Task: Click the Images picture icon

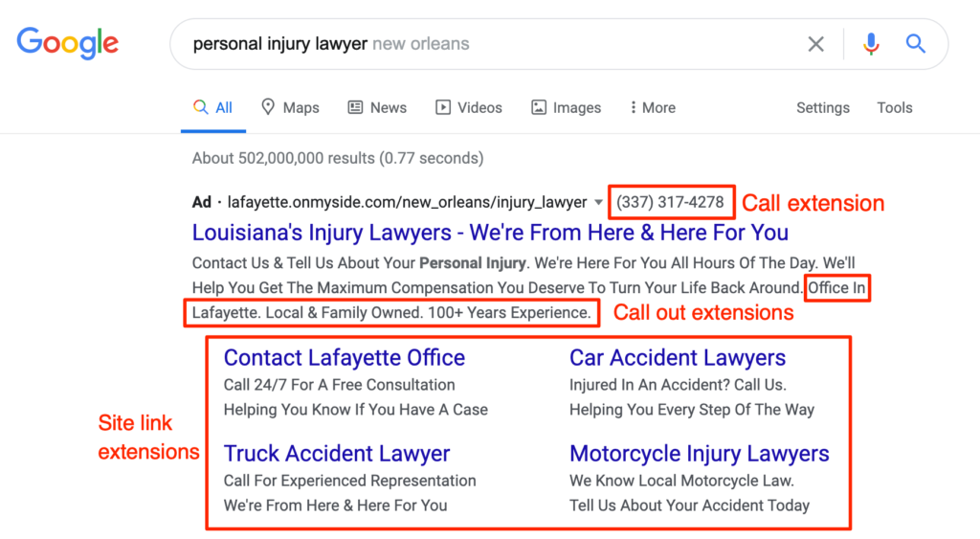Action: click(x=539, y=107)
